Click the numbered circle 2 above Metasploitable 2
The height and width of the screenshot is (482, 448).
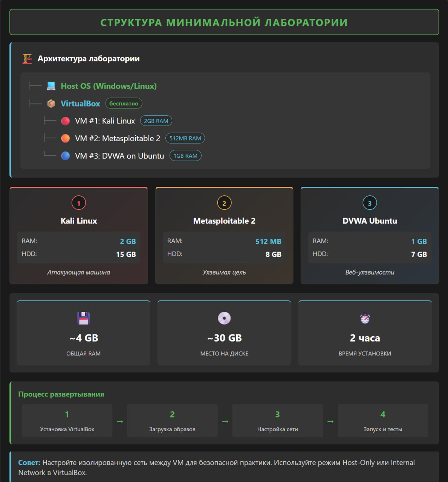point(224,203)
